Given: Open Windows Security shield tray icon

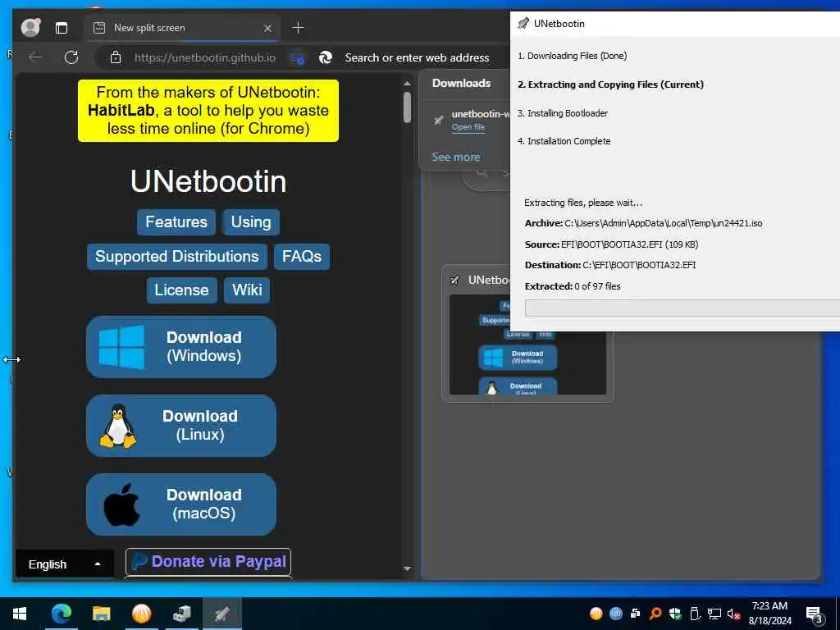Looking at the screenshot, I should (x=674, y=614).
